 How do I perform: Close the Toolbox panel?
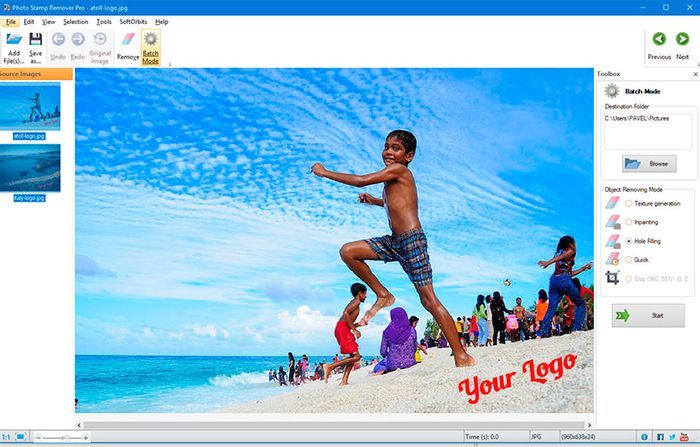pyautogui.click(x=695, y=74)
